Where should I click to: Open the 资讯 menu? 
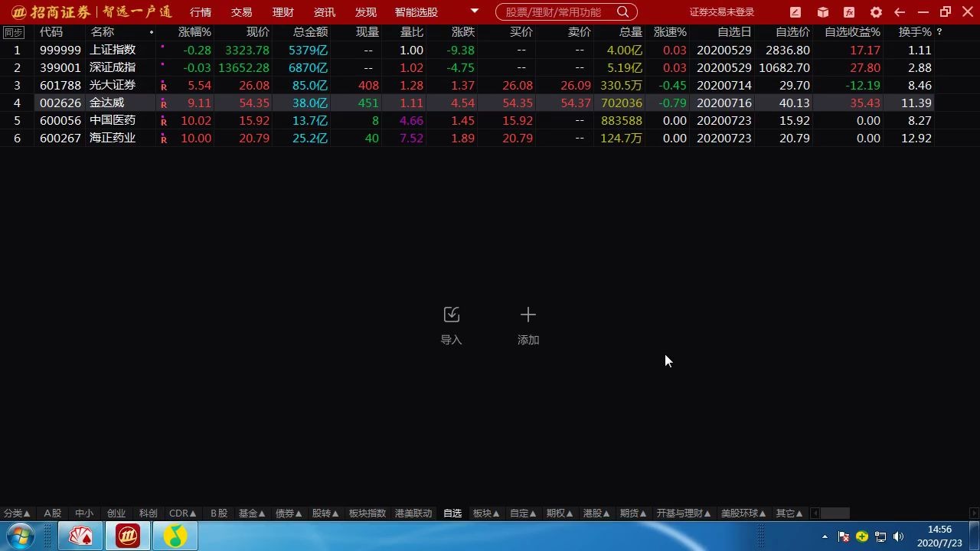click(x=325, y=12)
